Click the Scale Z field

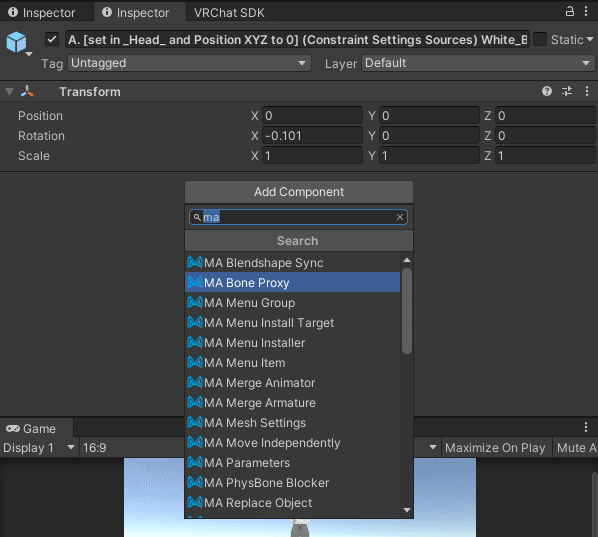[545, 156]
